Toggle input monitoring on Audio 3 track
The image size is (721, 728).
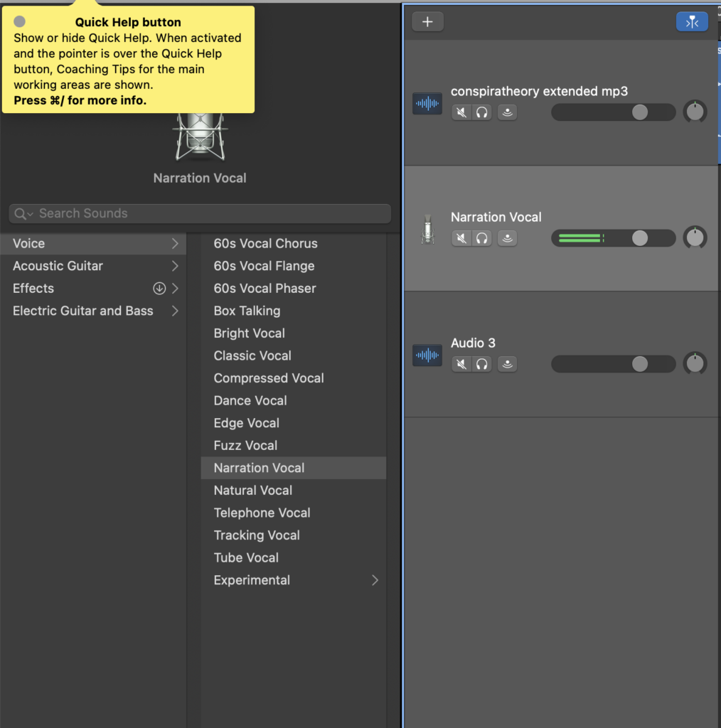click(508, 364)
